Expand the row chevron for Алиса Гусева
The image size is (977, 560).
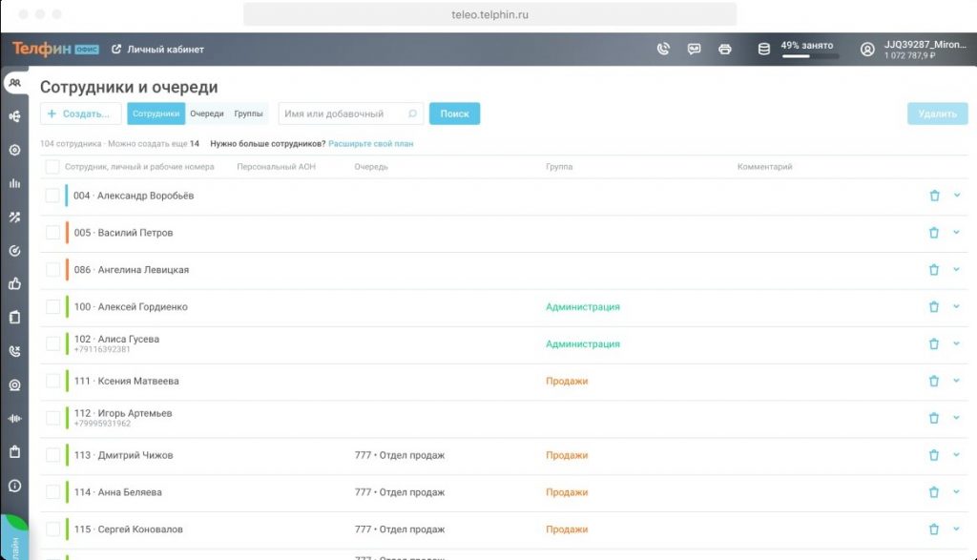click(x=957, y=343)
